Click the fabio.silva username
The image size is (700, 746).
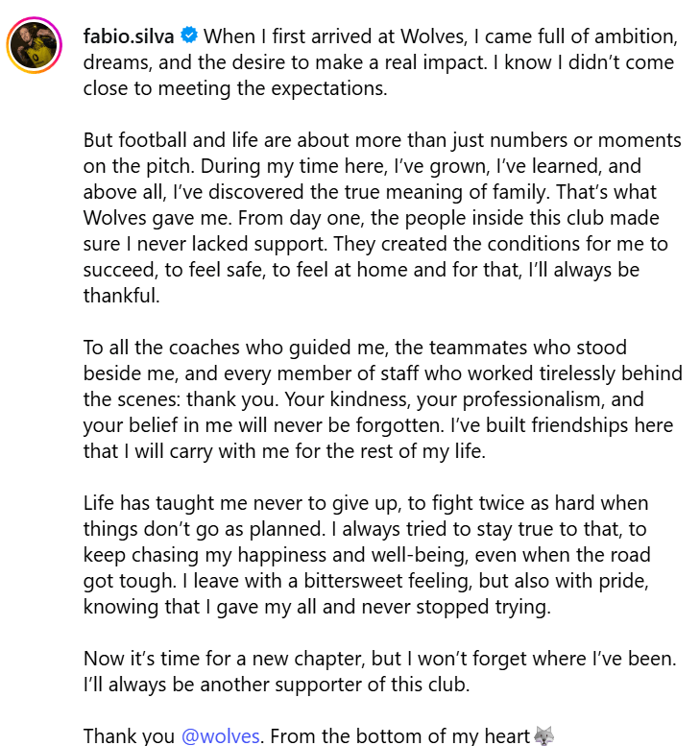[129, 36]
